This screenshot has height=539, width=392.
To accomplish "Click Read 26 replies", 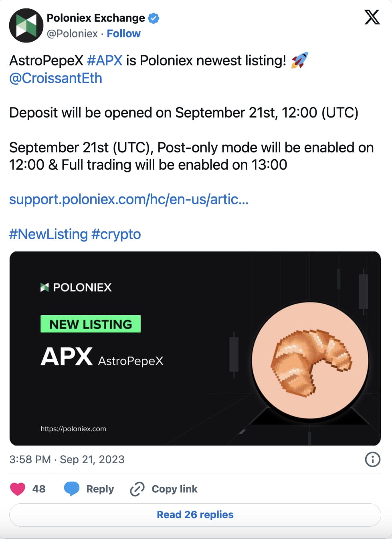I will tap(196, 515).
